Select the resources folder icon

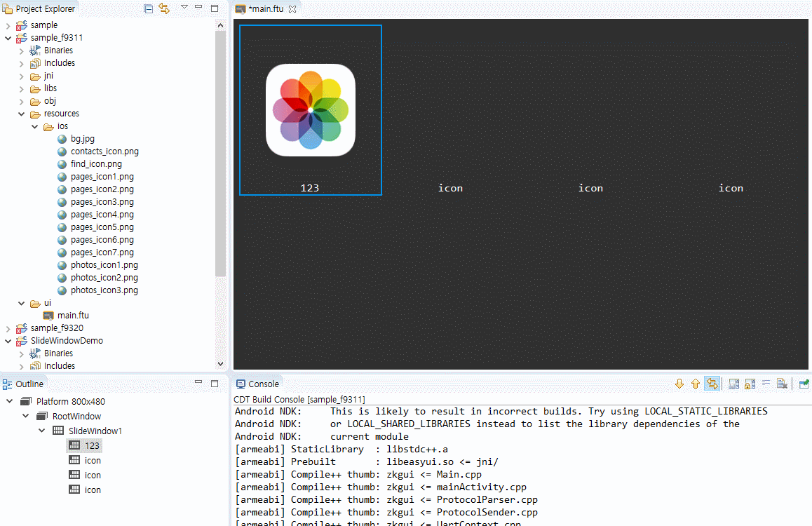click(x=35, y=114)
